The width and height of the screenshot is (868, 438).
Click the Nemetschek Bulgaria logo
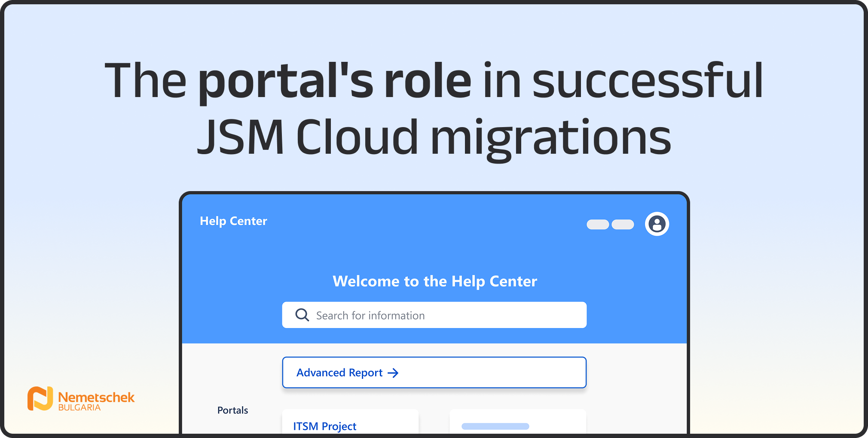tap(81, 399)
